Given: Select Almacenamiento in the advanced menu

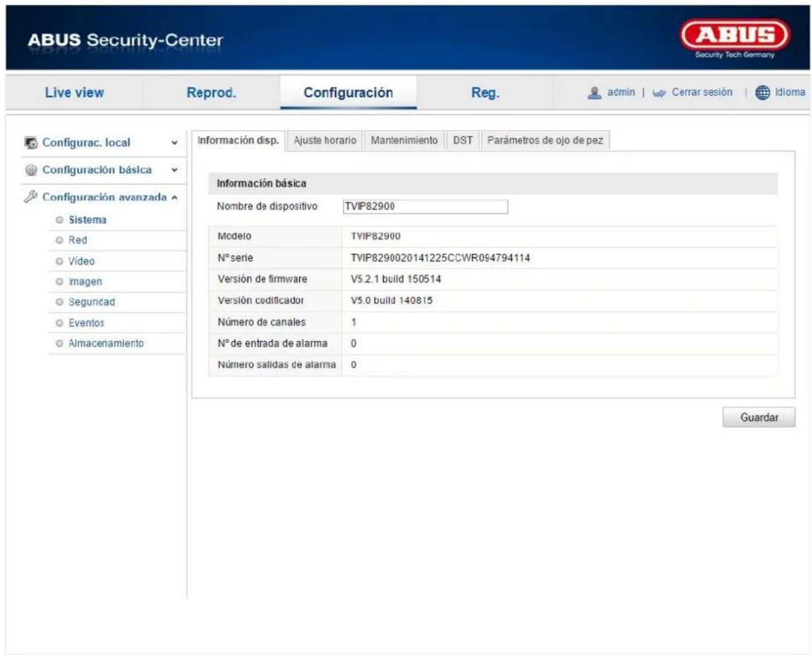Looking at the screenshot, I should pos(106,344).
